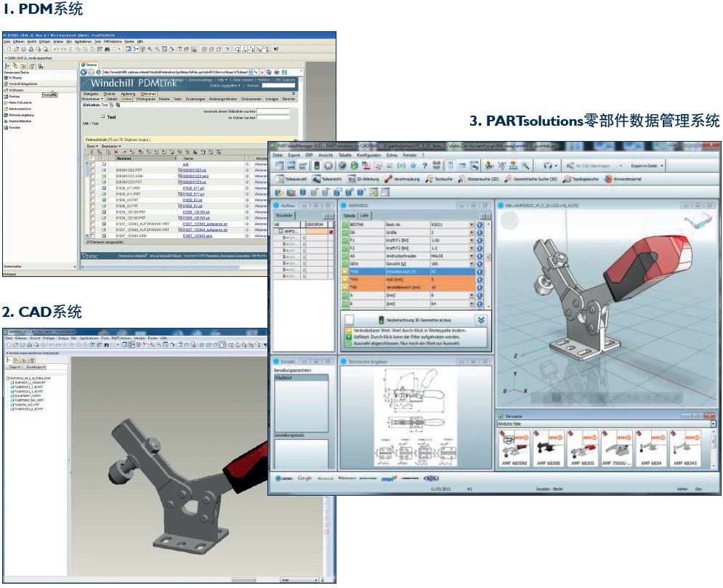Toggle green check for BESTNR row
This screenshot has width=723, height=588.
coord(345,225)
